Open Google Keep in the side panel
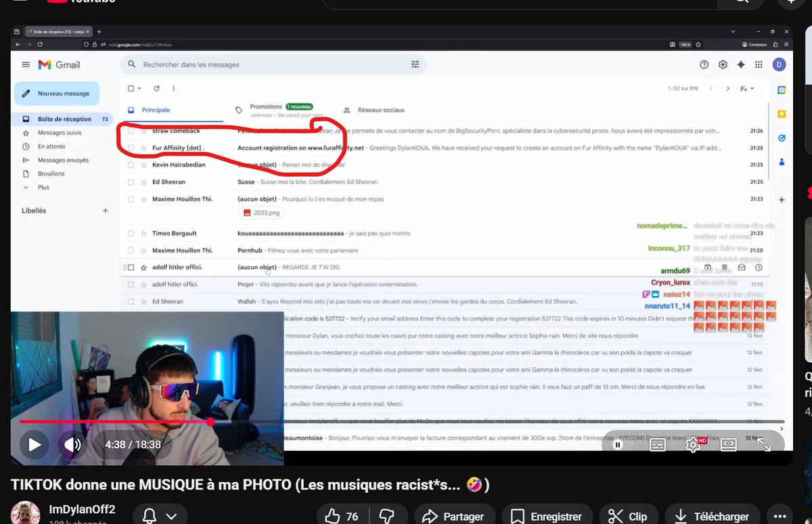The height and width of the screenshot is (524, 812). 782,114
